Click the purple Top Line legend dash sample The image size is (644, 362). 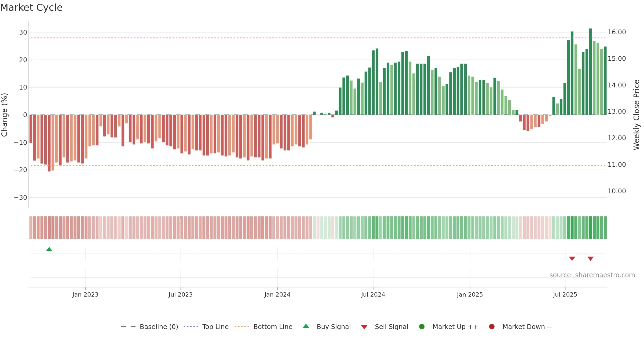tap(191, 327)
